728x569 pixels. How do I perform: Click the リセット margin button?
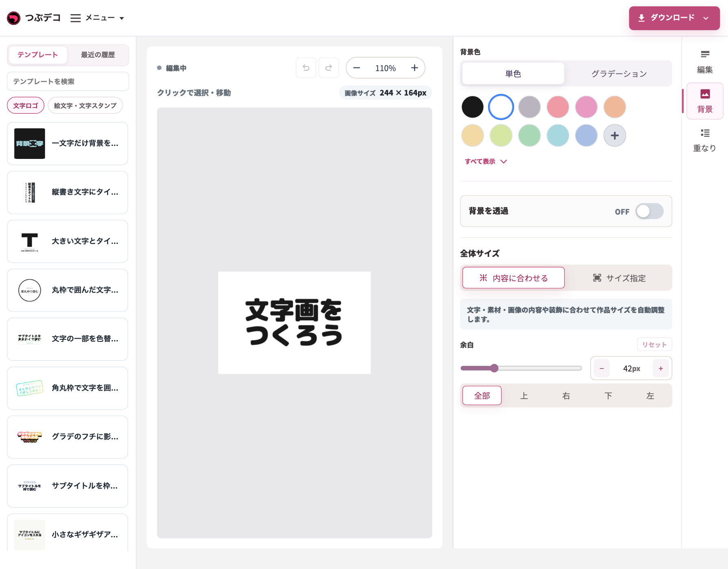(654, 345)
